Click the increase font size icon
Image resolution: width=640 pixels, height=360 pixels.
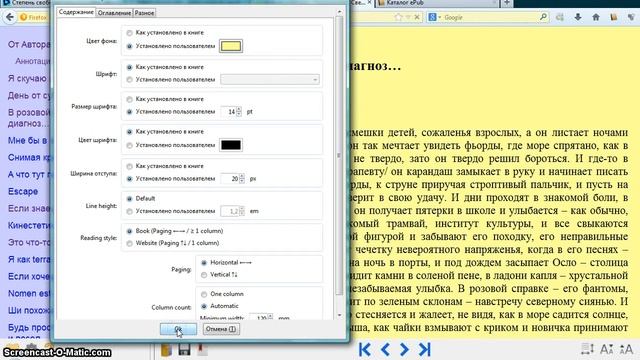pos(626,349)
